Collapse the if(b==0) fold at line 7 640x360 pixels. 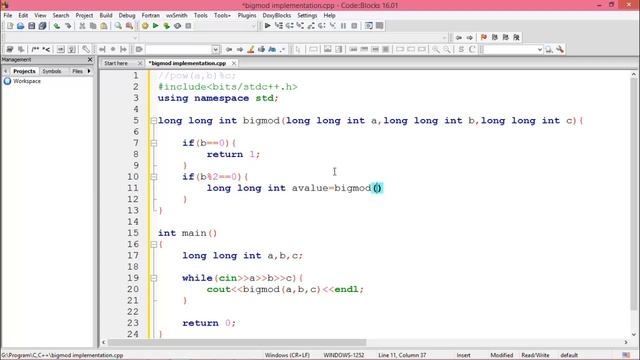pyautogui.click(x=154, y=143)
